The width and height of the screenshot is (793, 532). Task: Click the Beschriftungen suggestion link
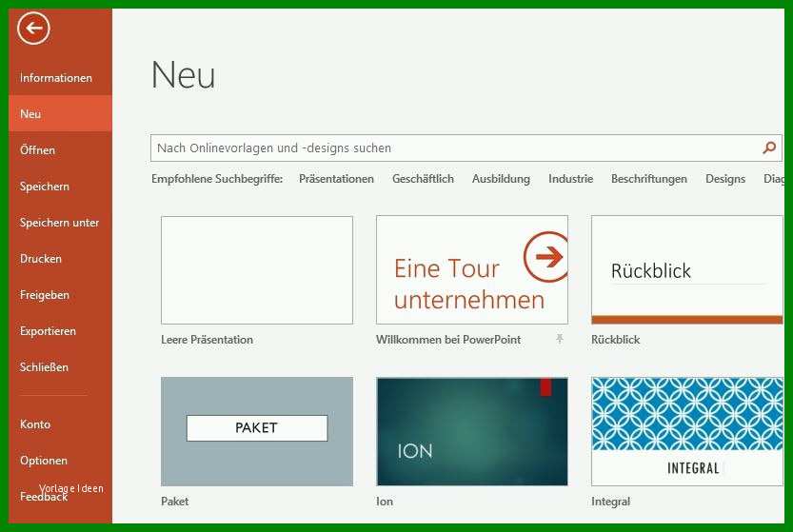tap(649, 179)
